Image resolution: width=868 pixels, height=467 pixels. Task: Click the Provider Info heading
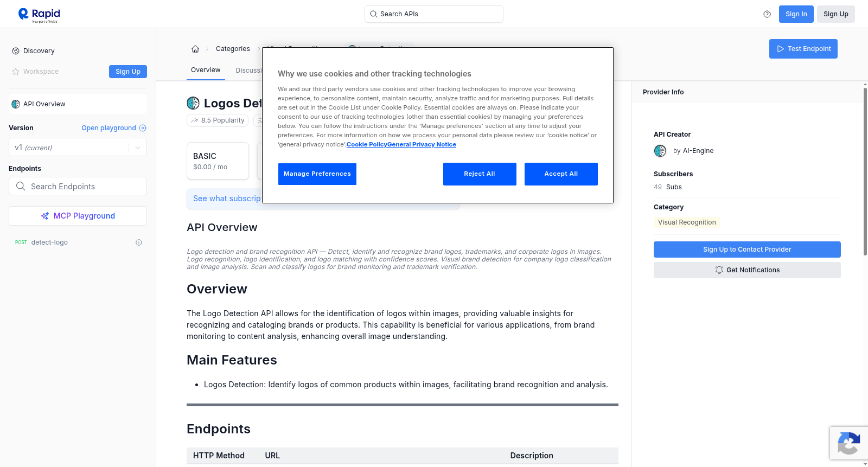663,92
